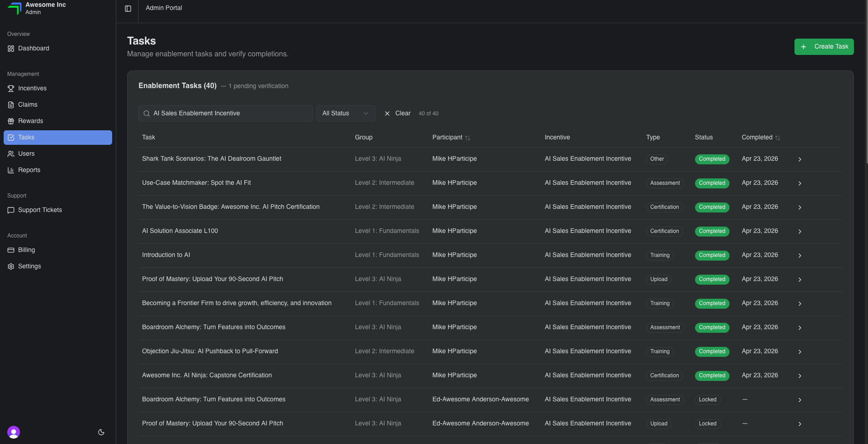Click the Other type badge
Viewport: 868px width, 444px height.
click(x=657, y=159)
